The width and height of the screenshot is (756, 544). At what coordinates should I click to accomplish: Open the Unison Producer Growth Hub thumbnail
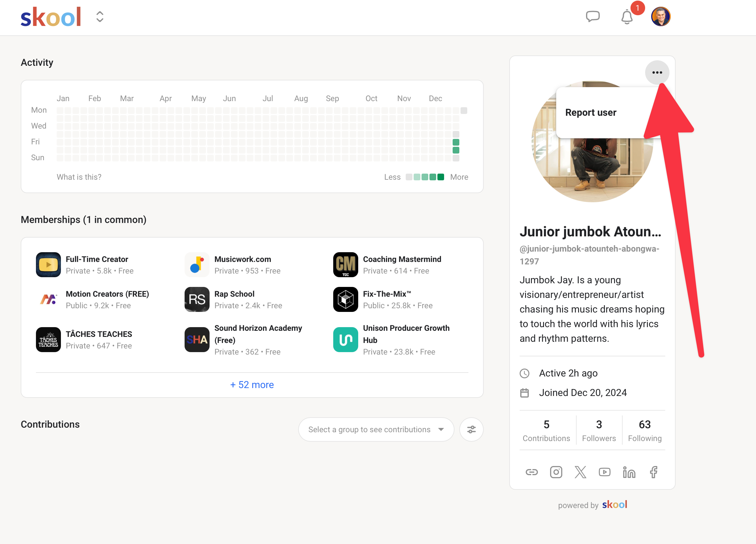point(346,339)
